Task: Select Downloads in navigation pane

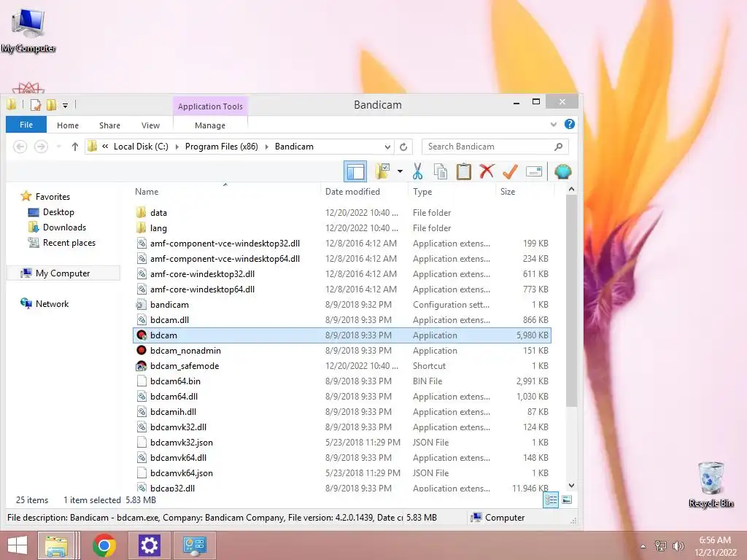Action: [64, 227]
